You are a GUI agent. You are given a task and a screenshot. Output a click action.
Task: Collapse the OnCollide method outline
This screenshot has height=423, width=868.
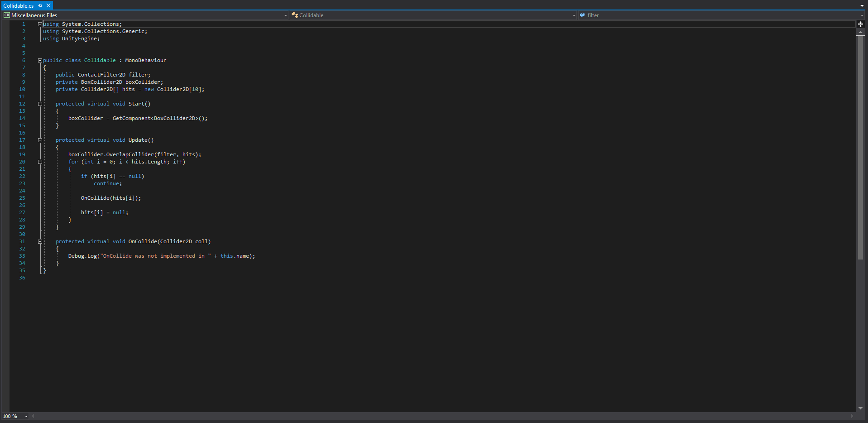pyautogui.click(x=40, y=241)
